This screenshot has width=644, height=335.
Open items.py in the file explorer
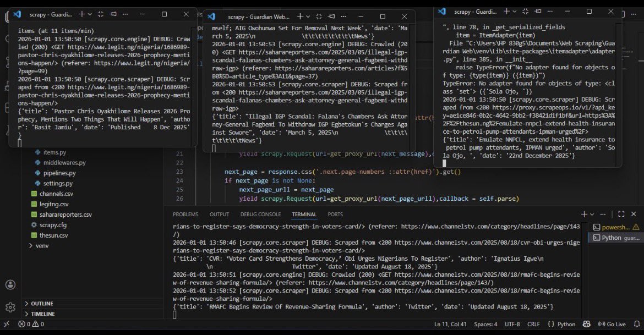click(x=54, y=152)
